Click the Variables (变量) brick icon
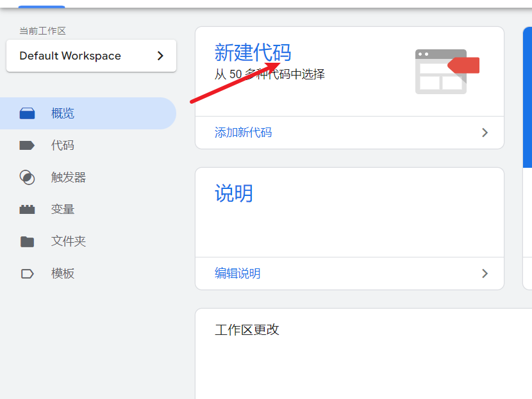 (27, 209)
